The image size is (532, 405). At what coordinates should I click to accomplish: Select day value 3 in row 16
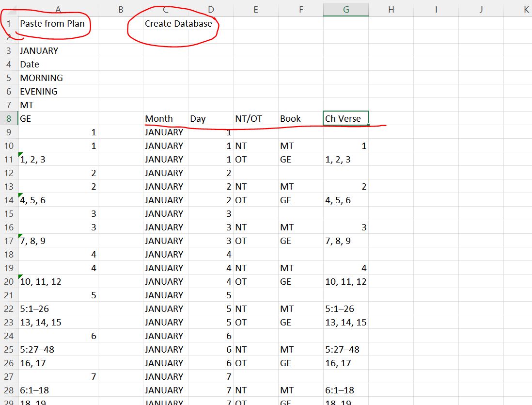211,227
